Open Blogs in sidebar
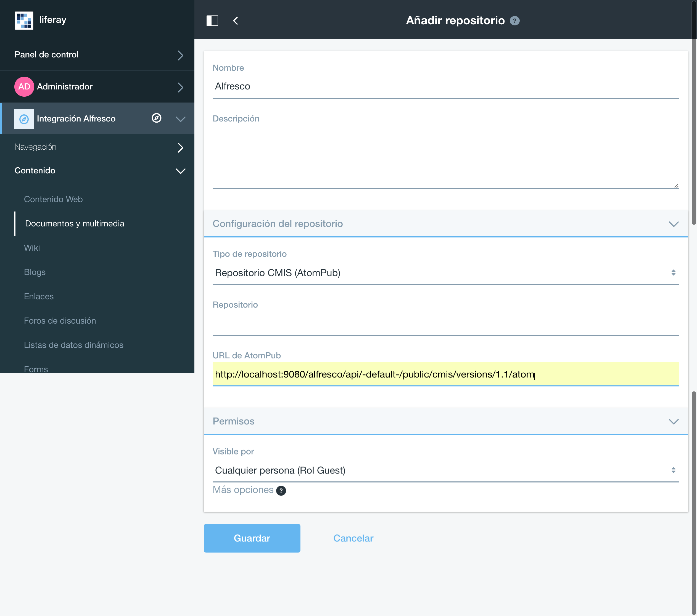The width and height of the screenshot is (697, 616). 35,272
